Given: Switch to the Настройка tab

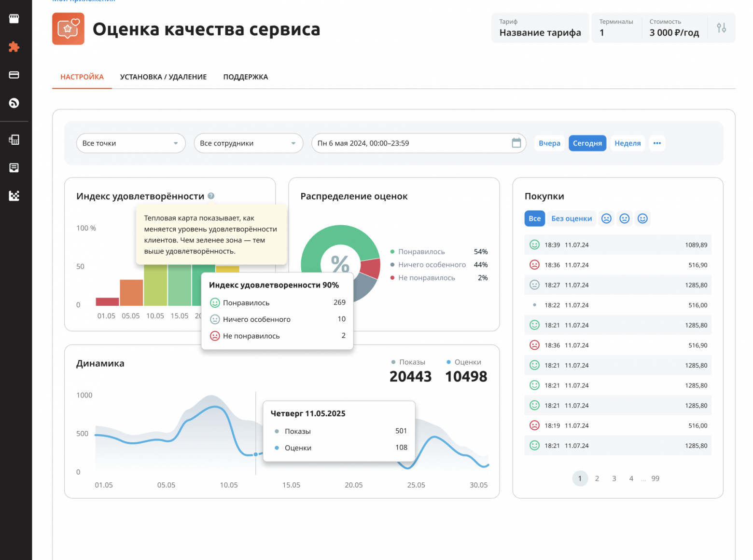Looking at the screenshot, I should tap(82, 77).
